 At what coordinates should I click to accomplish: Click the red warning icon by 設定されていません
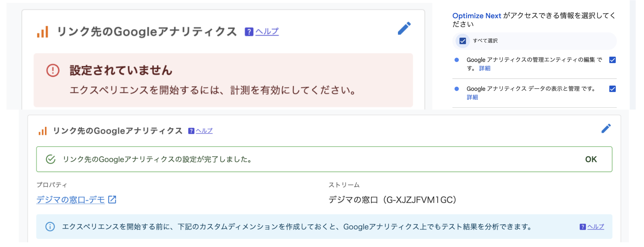[53, 70]
